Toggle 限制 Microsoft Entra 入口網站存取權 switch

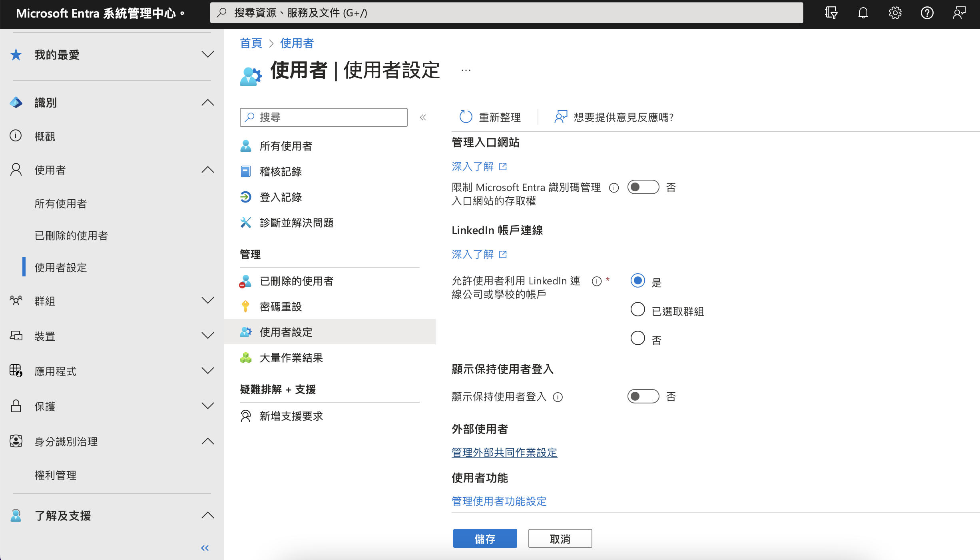click(x=643, y=187)
